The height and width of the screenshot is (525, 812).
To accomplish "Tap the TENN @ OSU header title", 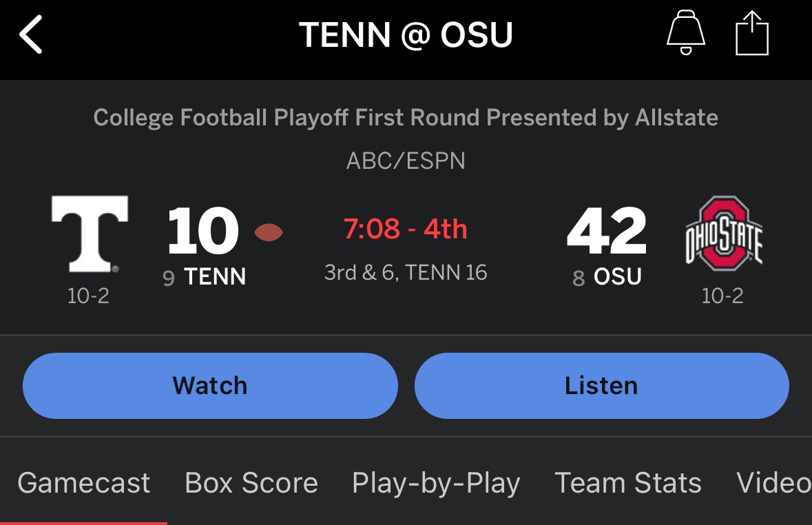I will (x=406, y=35).
